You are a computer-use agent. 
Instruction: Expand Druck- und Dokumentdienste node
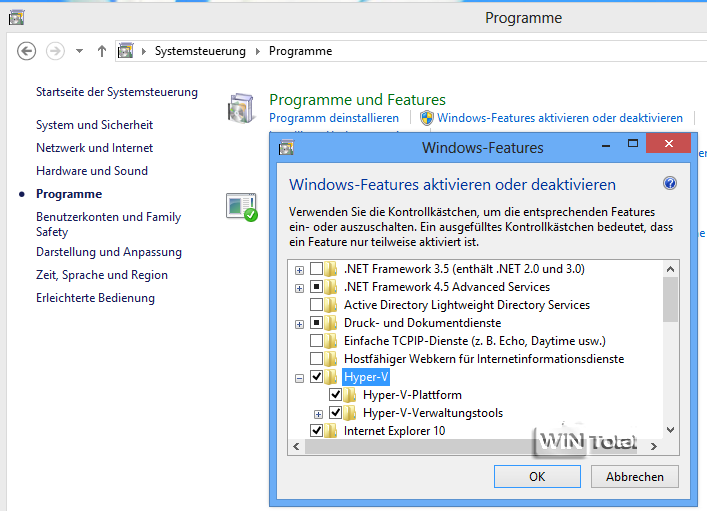tap(299, 324)
